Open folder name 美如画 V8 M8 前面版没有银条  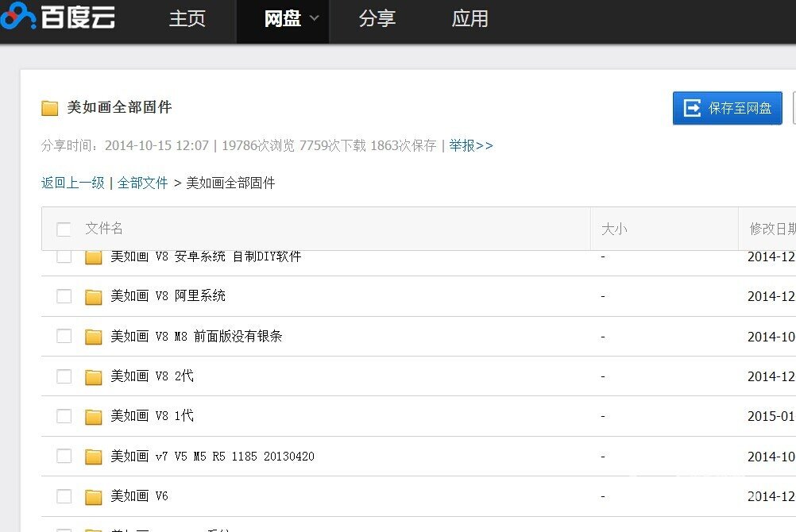(x=196, y=336)
